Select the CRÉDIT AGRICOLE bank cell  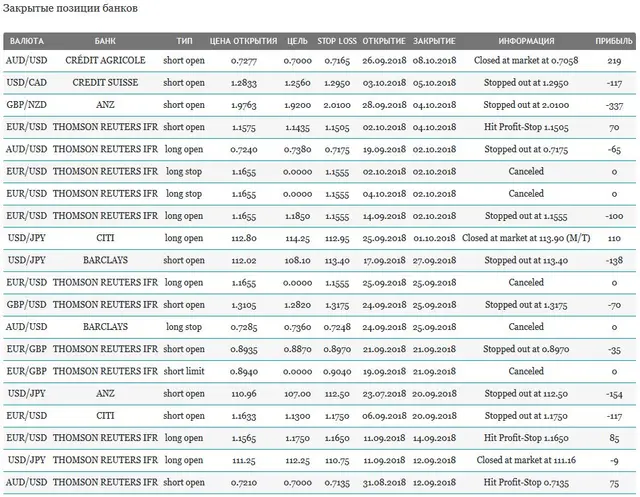[105, 60]
